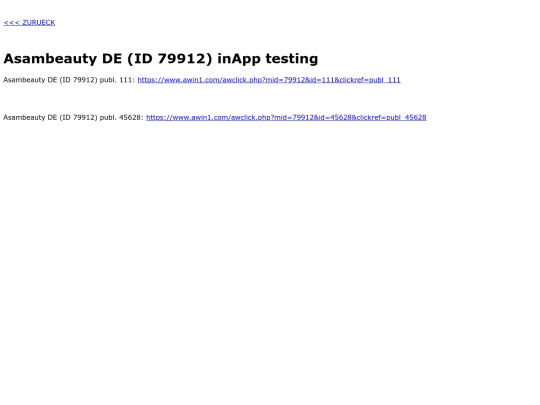Click the 'publ. 45628:' label text

coord(122,117)
